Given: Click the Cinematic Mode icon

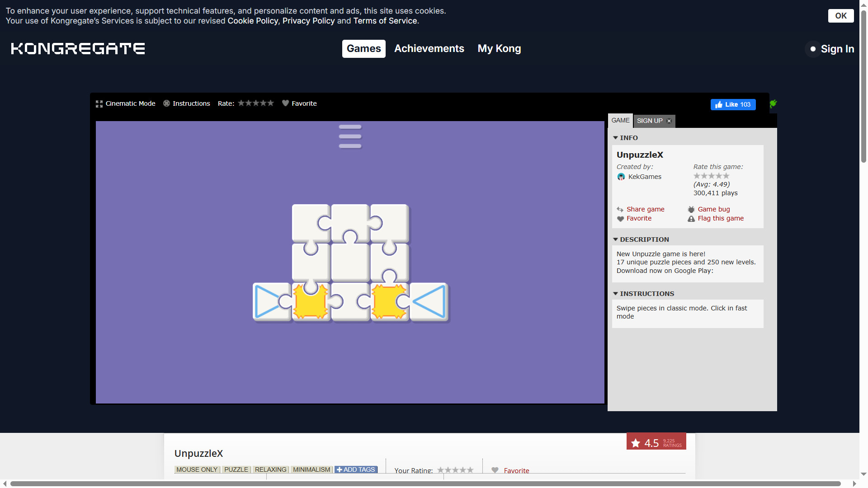Looking at the screenshot, I should click(99, 104).
